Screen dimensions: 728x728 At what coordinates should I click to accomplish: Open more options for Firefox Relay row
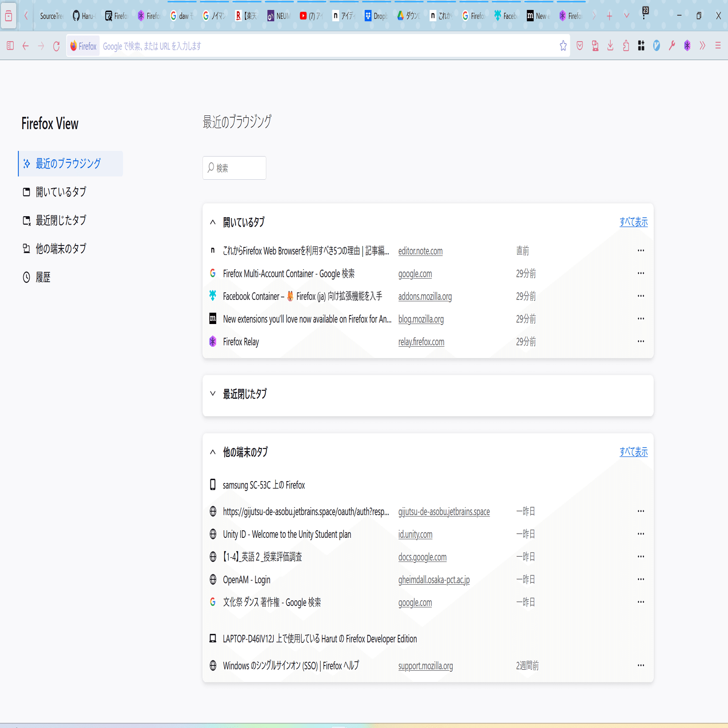[641, 342]
